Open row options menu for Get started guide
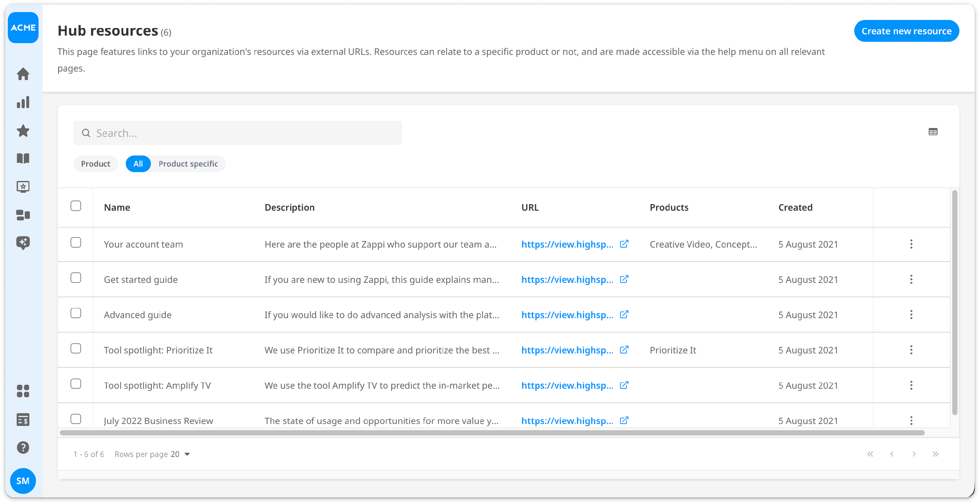980x504 pixels. pyautogui.click(x=911, y=280)
